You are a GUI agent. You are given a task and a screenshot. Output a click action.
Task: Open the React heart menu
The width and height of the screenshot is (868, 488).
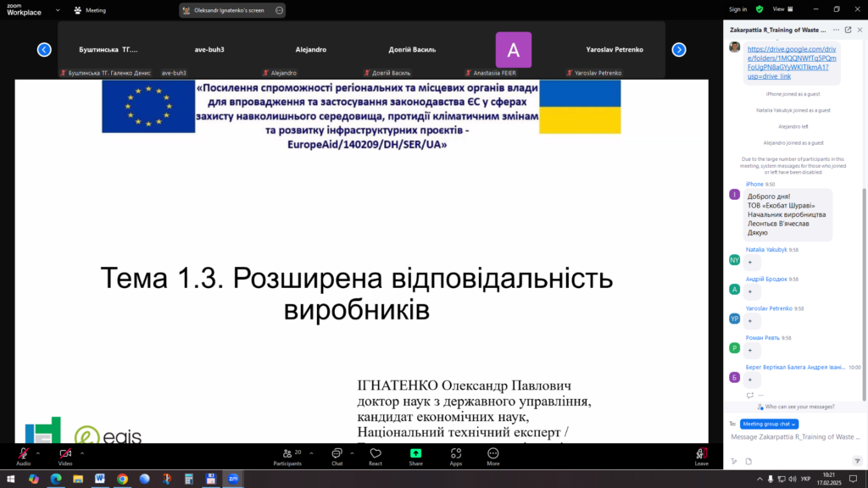point(376,457)
